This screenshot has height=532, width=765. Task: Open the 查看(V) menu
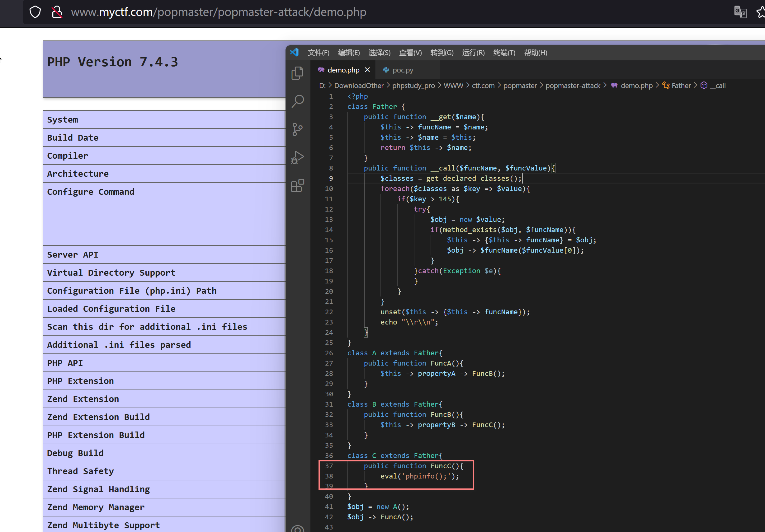[410, 53]
